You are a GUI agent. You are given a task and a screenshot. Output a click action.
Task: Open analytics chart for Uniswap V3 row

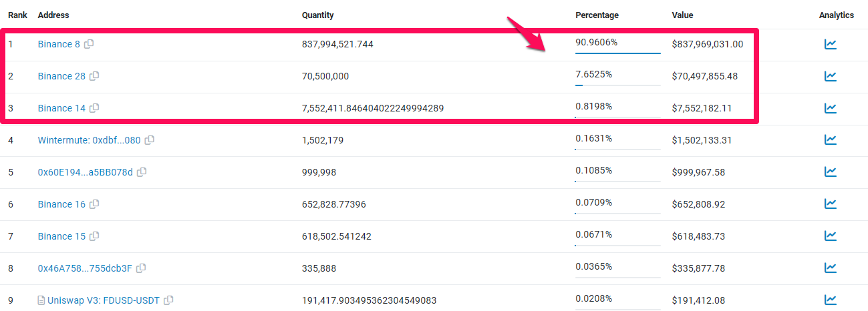click(830, 300)
